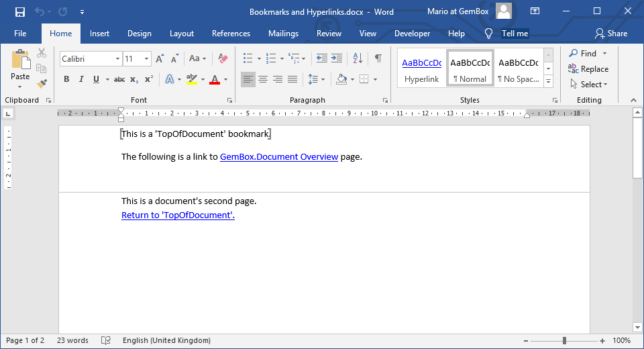644x349 pixels.
Task: Click the Sort A-Z icon
Action: click(358, 58)
